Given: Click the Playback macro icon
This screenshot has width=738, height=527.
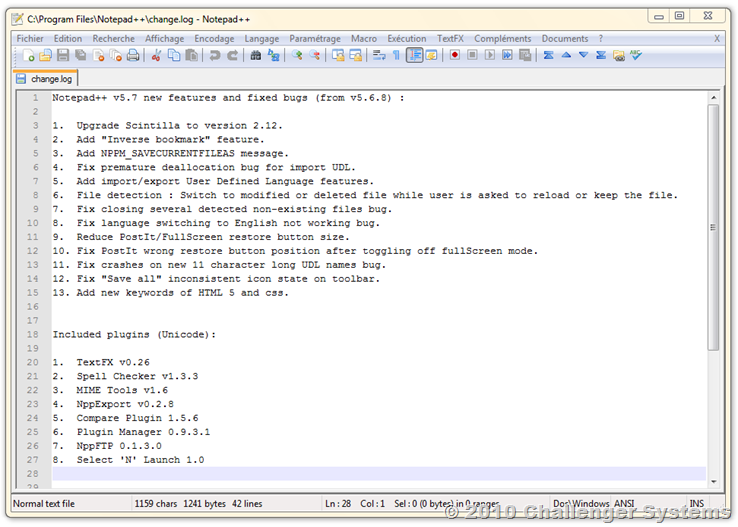Looking at the screenshot, I should 489,56.
